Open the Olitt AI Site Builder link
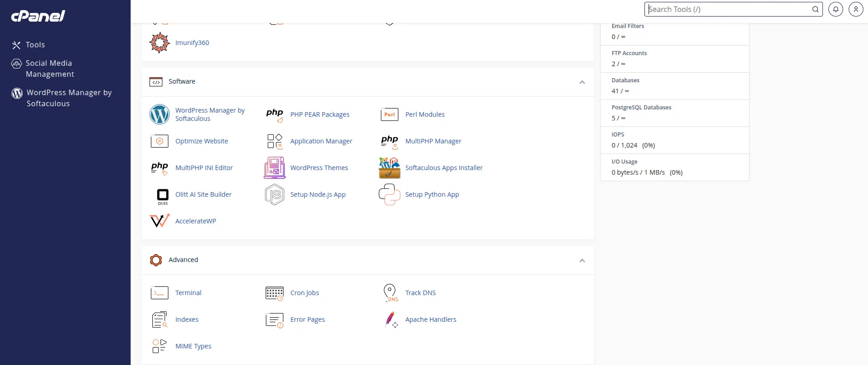The height and width of the screenshot is (365, 868). tap(203, 194)
